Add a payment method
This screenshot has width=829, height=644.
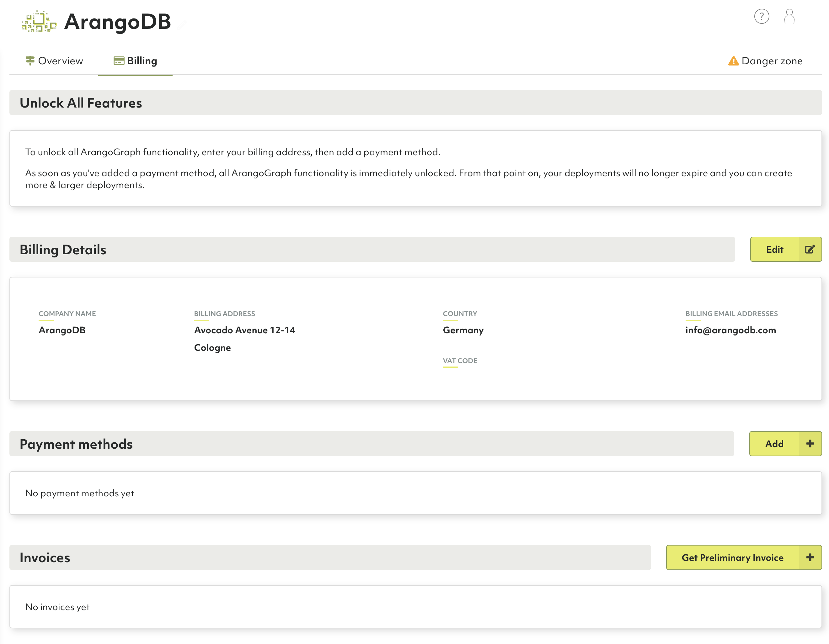pos(785,443)
